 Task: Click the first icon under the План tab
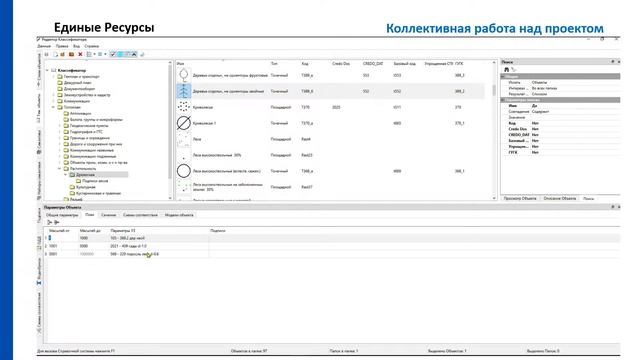click(x=49, y=222)
